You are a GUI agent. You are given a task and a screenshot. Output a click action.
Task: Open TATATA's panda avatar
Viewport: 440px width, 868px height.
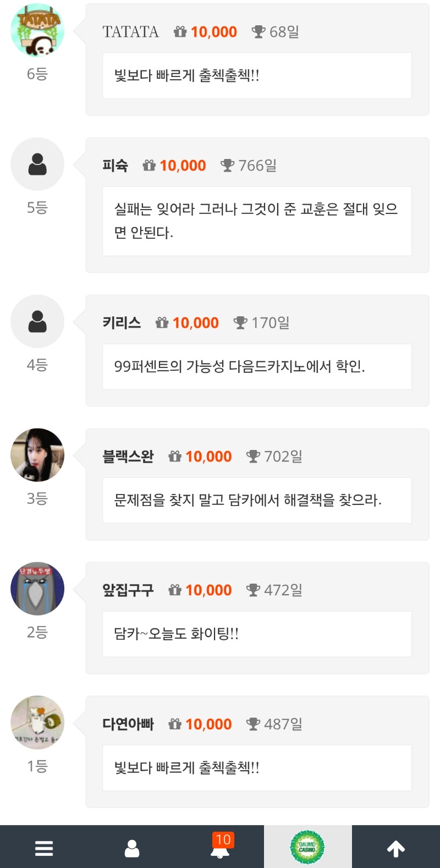click(37, 30)
